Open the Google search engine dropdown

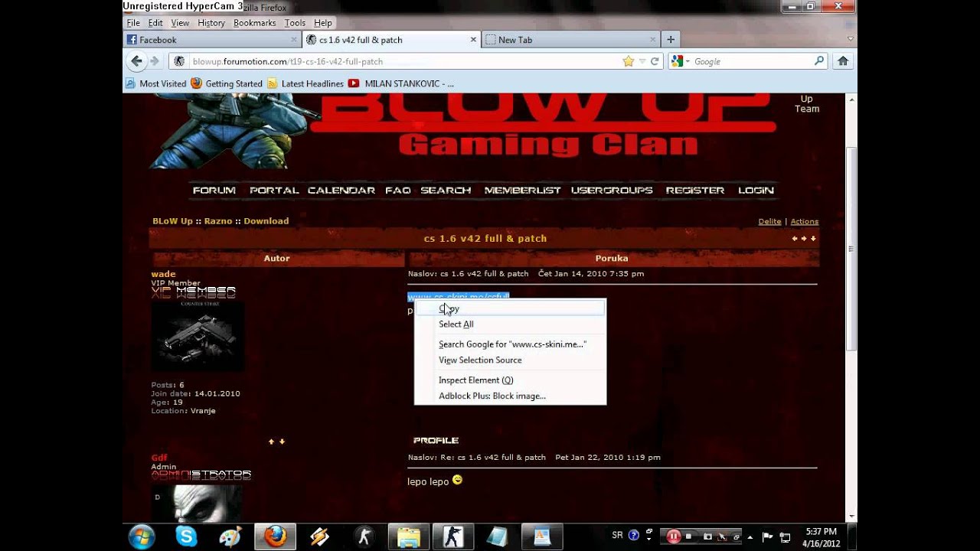(681, 61)
